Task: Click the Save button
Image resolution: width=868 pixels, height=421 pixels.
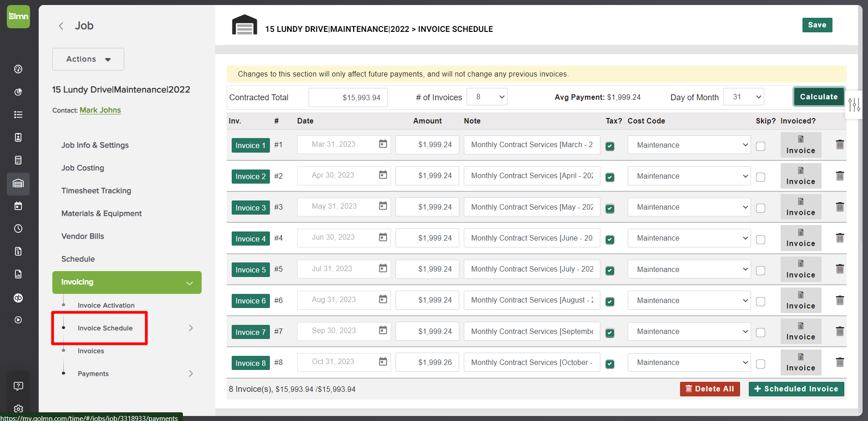Action: click(817, 25)
